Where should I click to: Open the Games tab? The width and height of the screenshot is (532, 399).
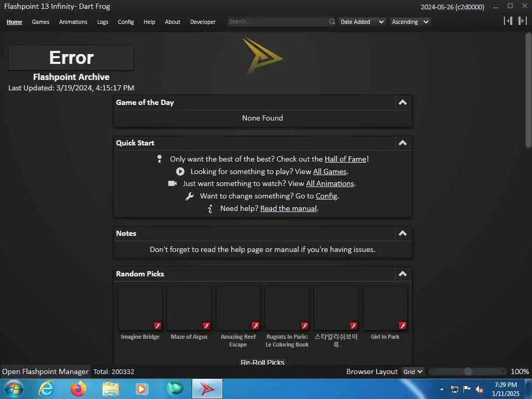coord(41,22)
